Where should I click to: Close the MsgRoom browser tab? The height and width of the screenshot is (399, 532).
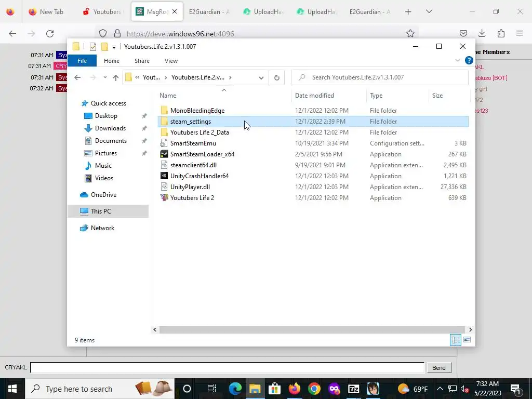coord(175,11)
